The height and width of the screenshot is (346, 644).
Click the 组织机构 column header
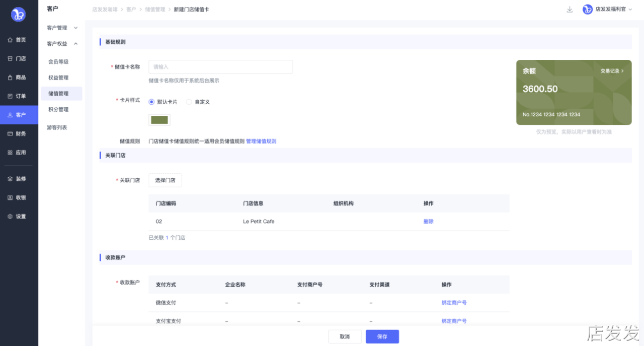pos(343,203)
